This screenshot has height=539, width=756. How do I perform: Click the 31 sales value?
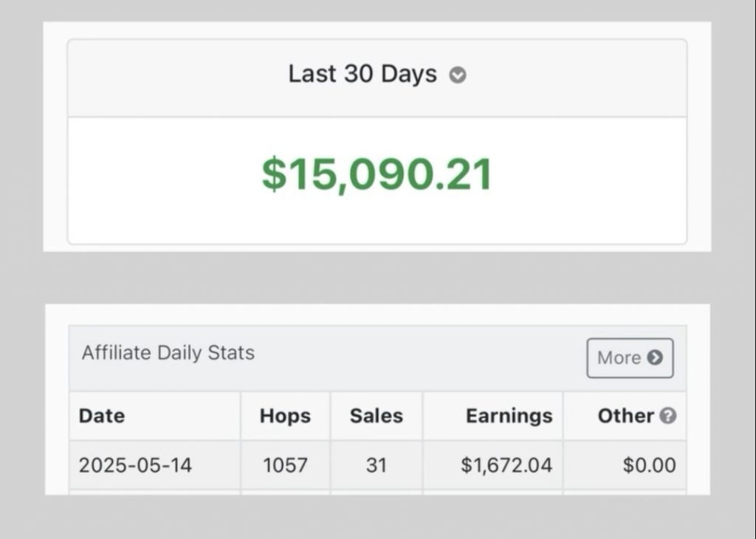(x=376, y=465)
